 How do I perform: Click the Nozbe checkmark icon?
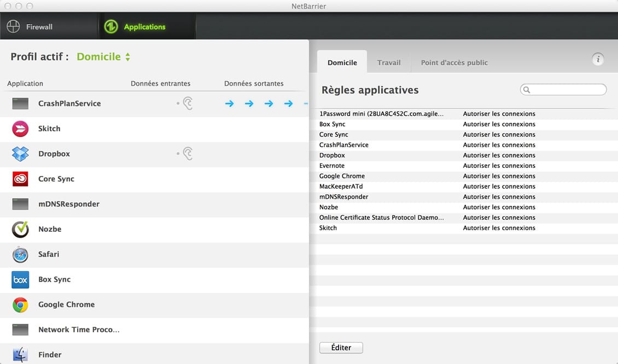pos(20,229)
